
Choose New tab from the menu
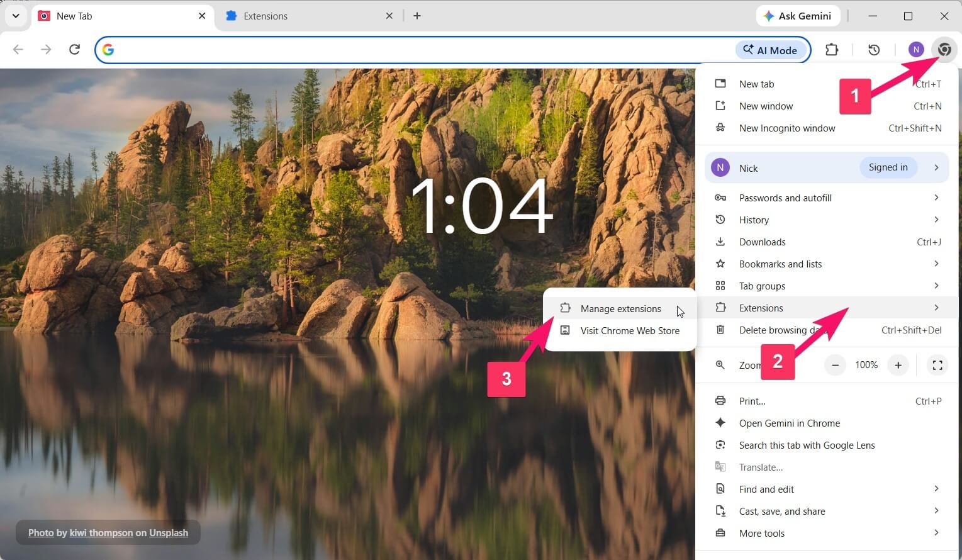click(x=827, y=84)
